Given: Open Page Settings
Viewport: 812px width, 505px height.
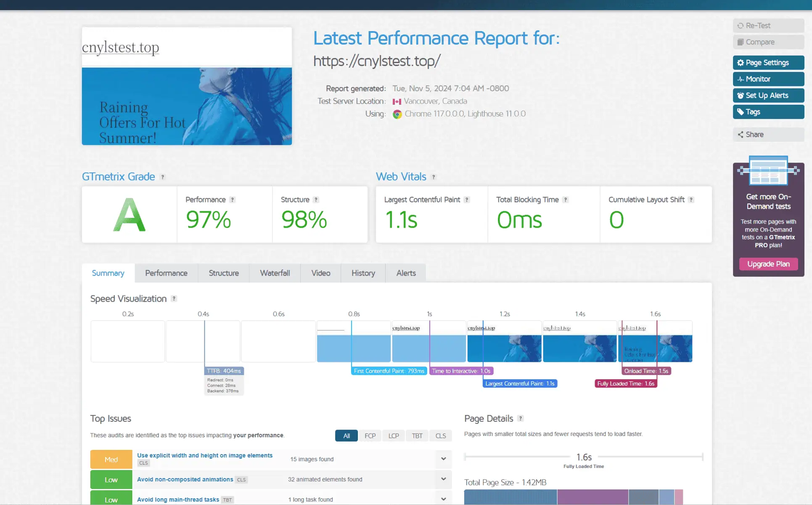Looking at the screenshot, I should [x=768, y=63].
